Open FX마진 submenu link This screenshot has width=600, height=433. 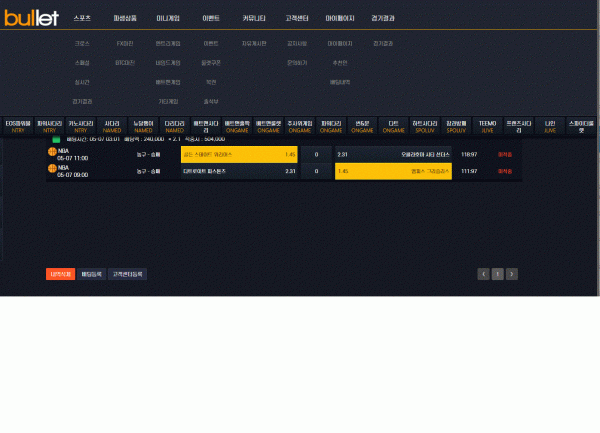pos(125,44)
